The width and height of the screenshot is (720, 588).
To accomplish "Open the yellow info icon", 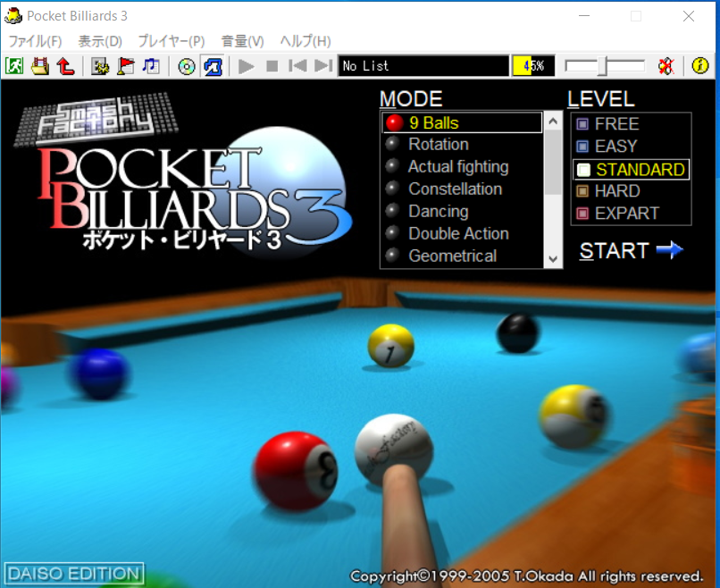I will 699,66.
